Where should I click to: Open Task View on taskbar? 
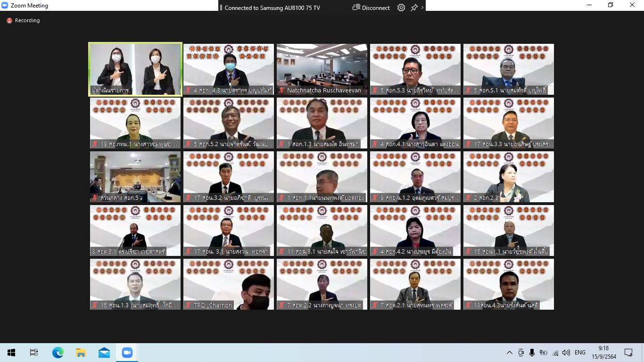[x=33, y=353]
